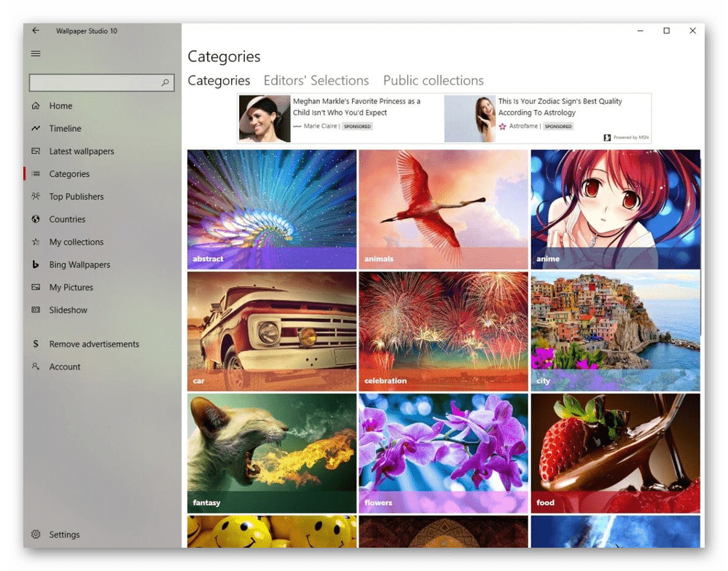Click the search magnifier icon
Screen dimensions: 728x571
coord(166,83)
